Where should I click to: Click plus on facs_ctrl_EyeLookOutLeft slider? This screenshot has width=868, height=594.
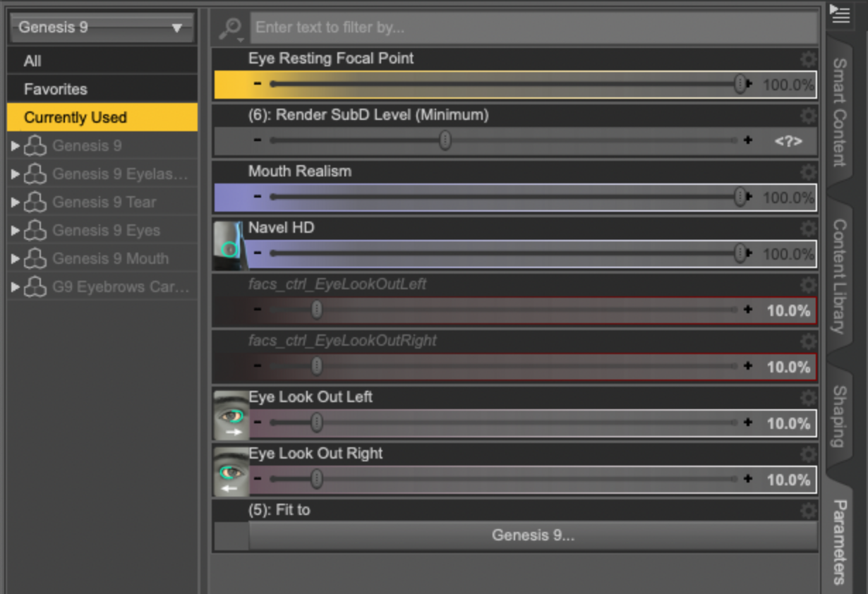coord(748,309)
